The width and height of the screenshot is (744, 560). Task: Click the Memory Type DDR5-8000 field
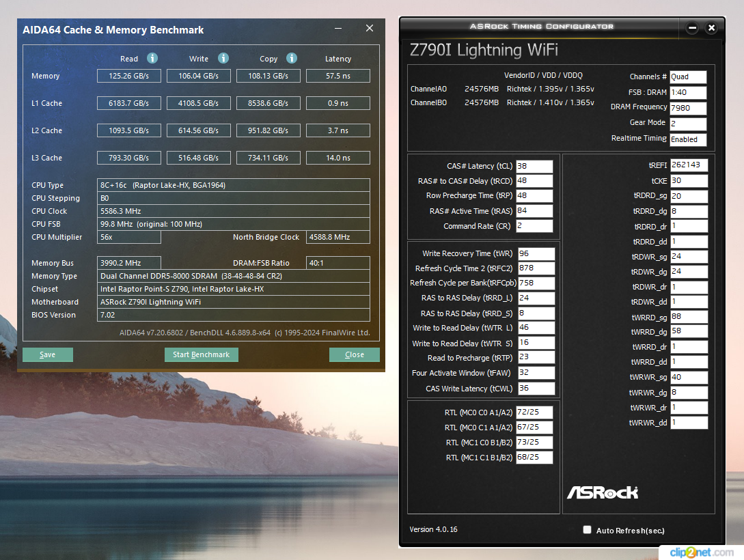234,276
